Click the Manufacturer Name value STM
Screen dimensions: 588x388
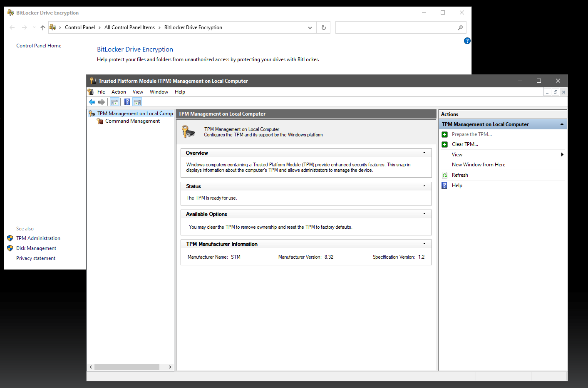tap(236, 257)
